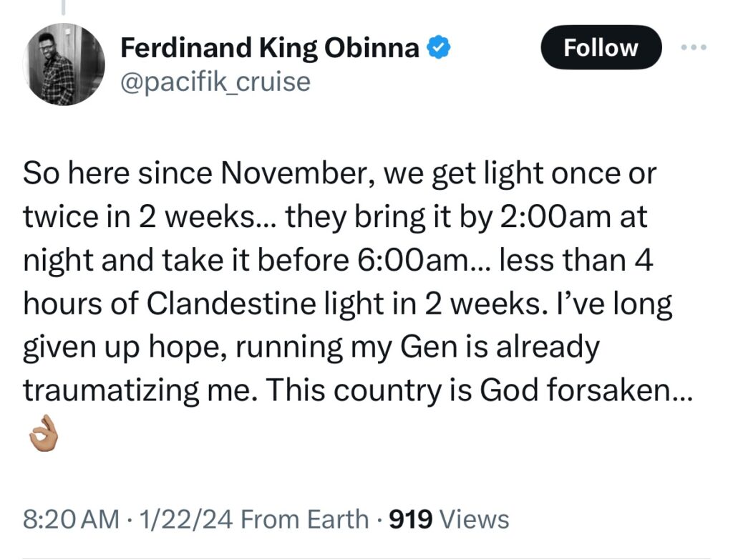The image size is (733, 560).
Task: Click the thread connector line above the avatar
Action: coord(64,7)
